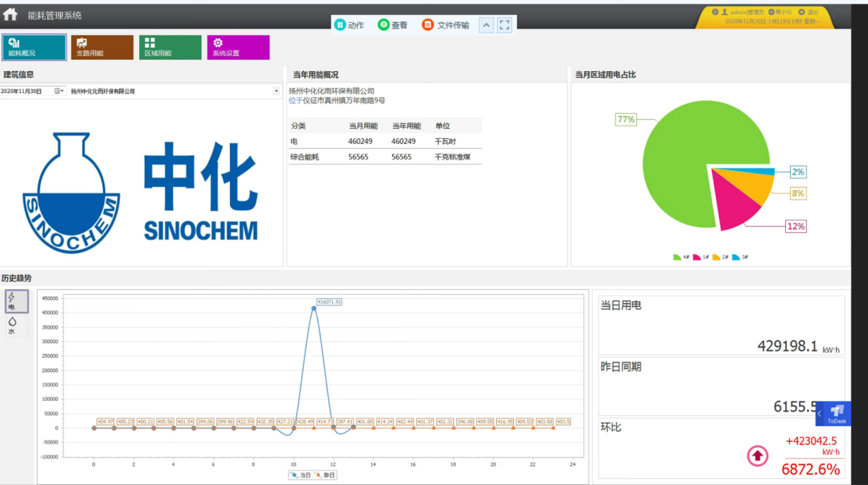The width and height of the screenshot is (868, 485).
Task: Click the 当年用能 column header
Action: 406,126
